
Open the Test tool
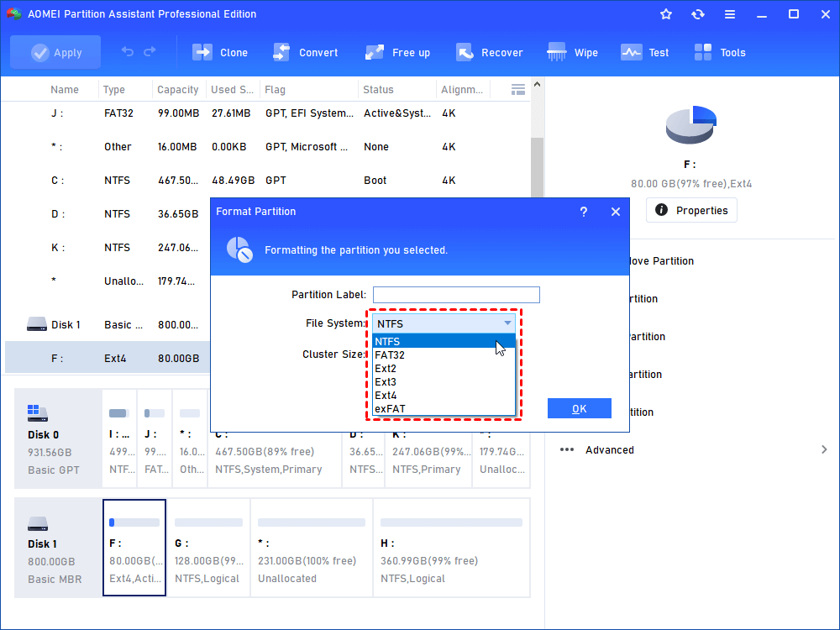[x=645, y=52]
